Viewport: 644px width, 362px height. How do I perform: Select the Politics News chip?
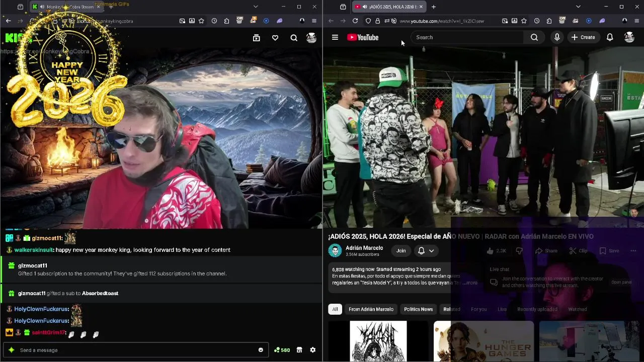pyautogui.click(x=418, y=309)
